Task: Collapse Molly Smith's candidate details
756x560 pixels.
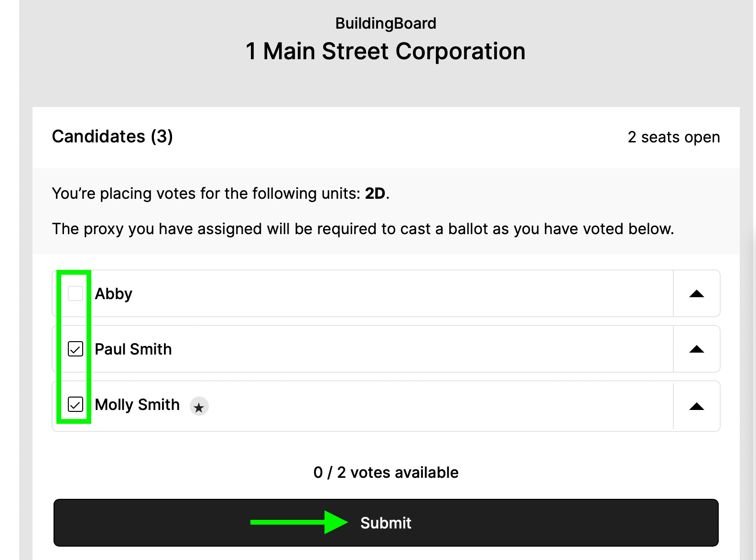Action: pos(697,406)
